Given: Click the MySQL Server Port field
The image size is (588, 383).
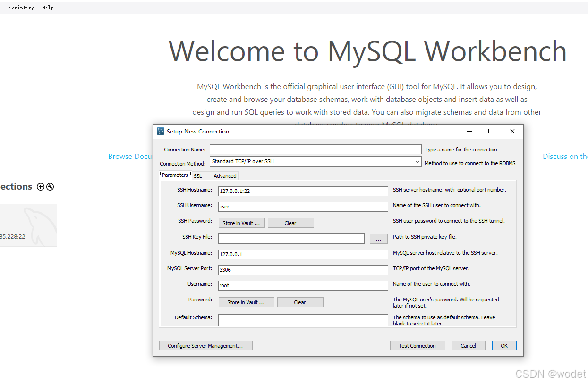Looking at the screenshot, I should point(303,270).
